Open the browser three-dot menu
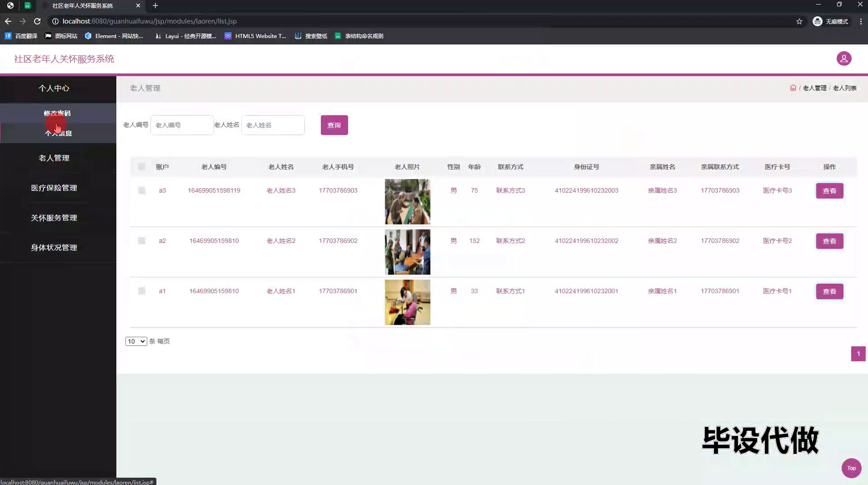This screenshot has height=485, width=868. (x=861, y=21)
